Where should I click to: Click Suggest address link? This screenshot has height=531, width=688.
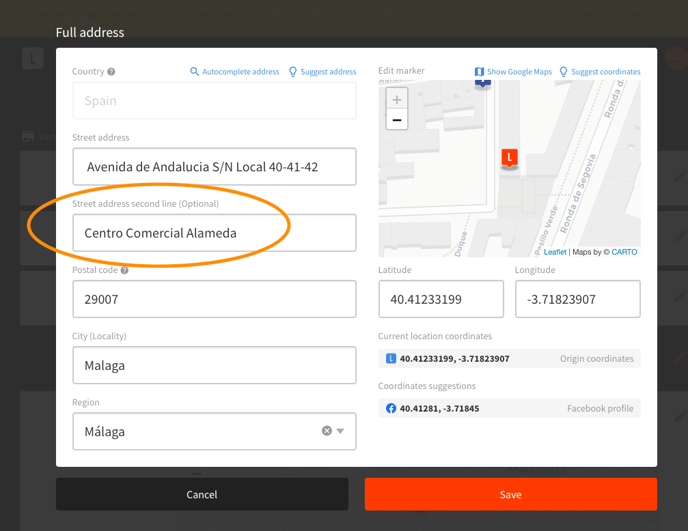pos(322,72)
